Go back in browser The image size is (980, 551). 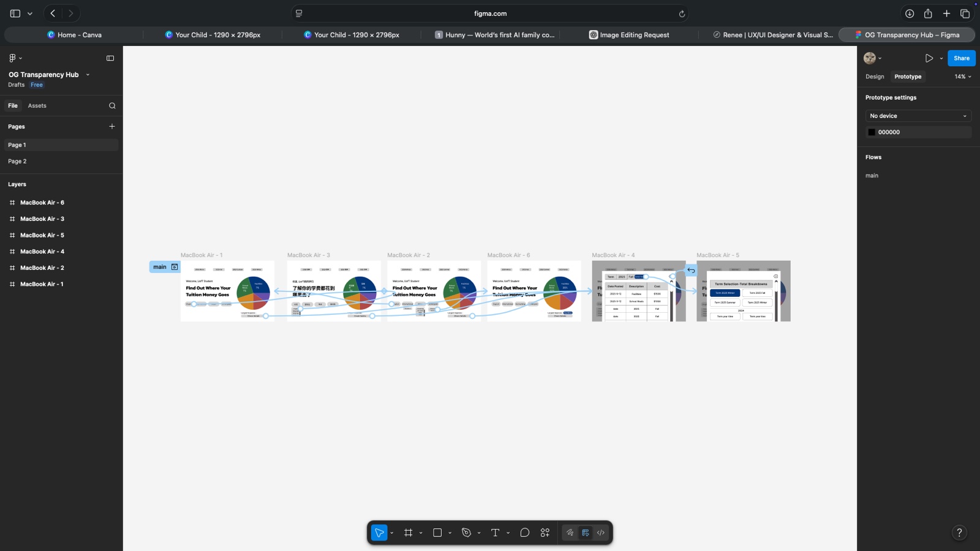tap(53, 13)
